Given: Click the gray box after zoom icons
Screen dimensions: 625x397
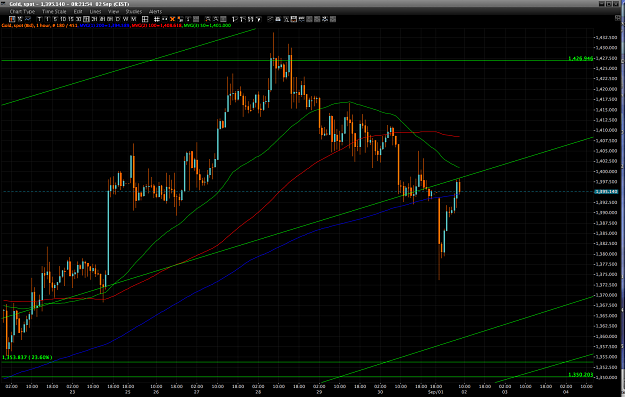Looking at the screenshot, I should [223, 19].
